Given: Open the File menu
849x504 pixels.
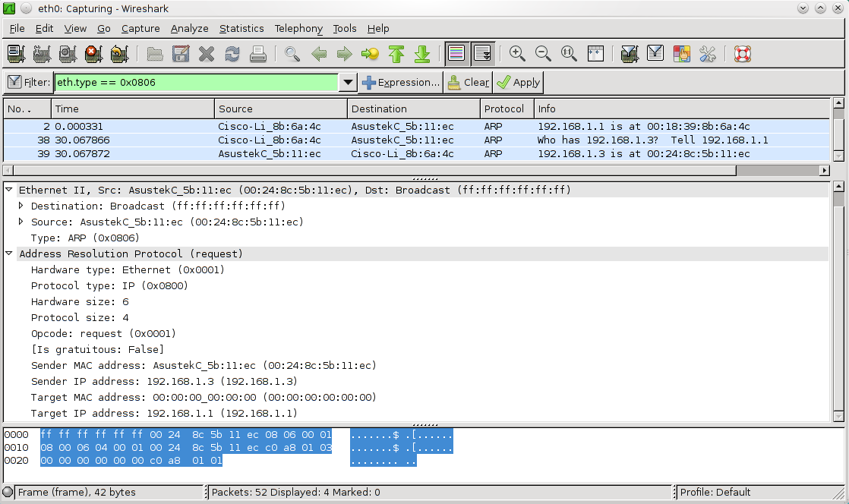Looking at the screenshot, I should 17,29.
